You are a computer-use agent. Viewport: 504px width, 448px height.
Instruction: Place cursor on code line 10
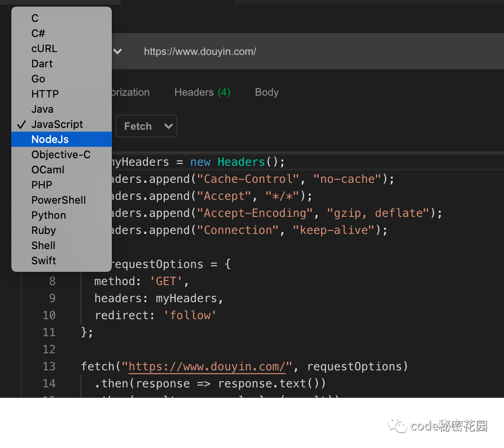click(189, 315)
